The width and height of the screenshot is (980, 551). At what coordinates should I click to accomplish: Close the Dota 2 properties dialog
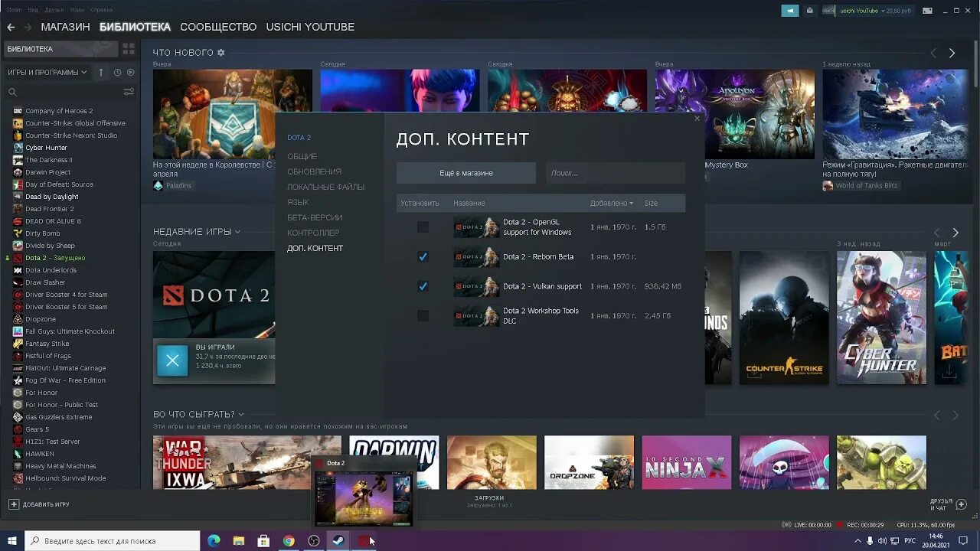tap(697, 119)
